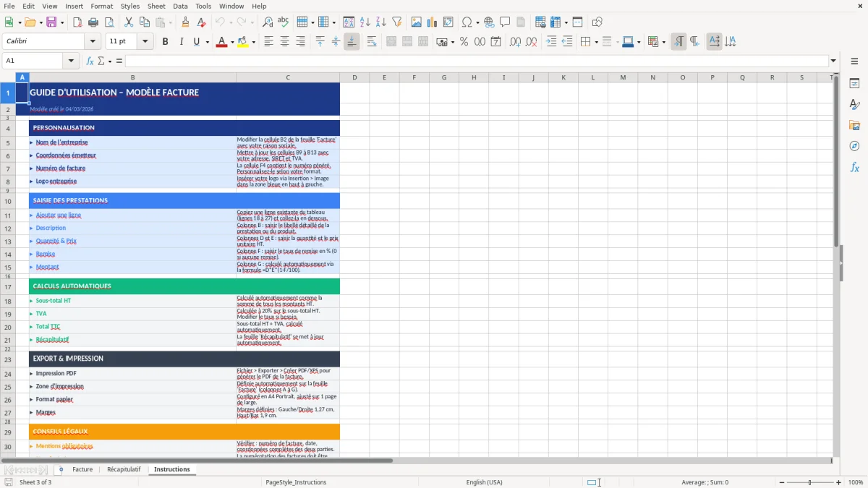Switch to Récapitulatif sheet tab
868x488 pixels.
tap(124, 469)
